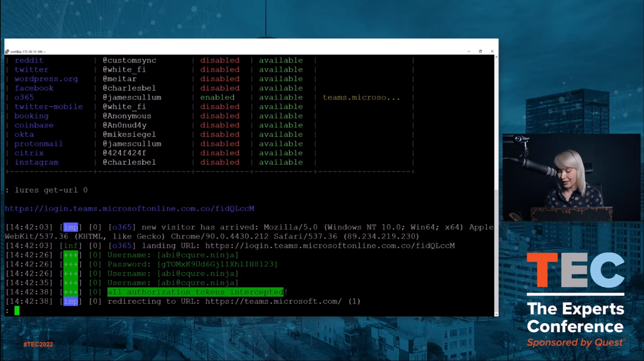Select the @An0nud4y author entry

click(125, 125)
